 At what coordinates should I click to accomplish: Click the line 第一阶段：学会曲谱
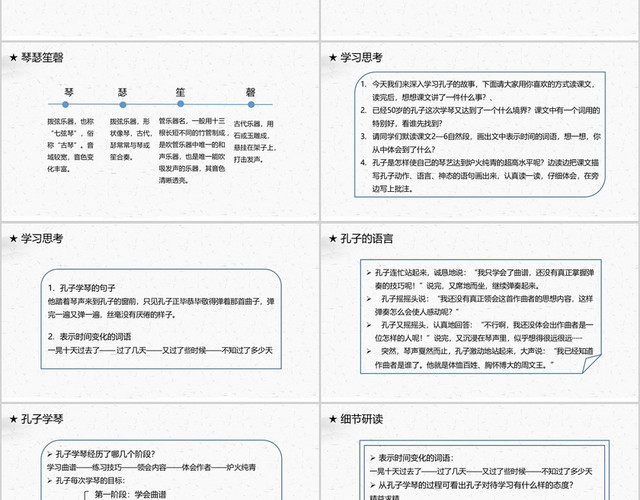[x=130, y=495]
